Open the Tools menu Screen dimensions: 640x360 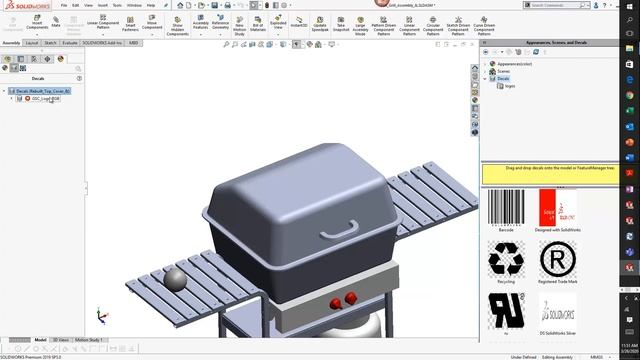(117, 5)
